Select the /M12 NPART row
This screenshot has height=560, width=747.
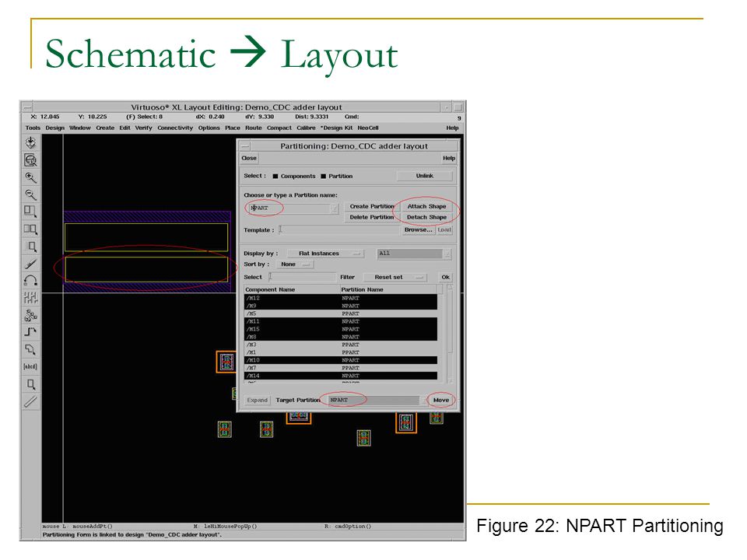341,298
